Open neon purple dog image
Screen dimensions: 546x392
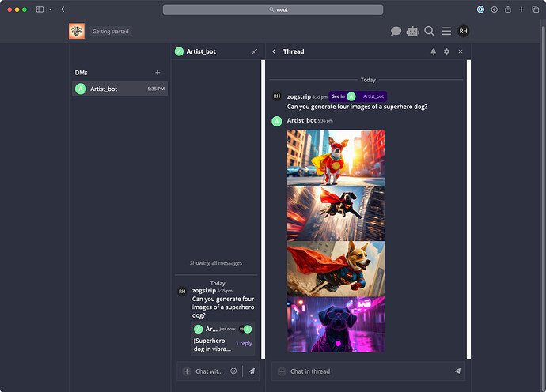click(x=336, y=325)
